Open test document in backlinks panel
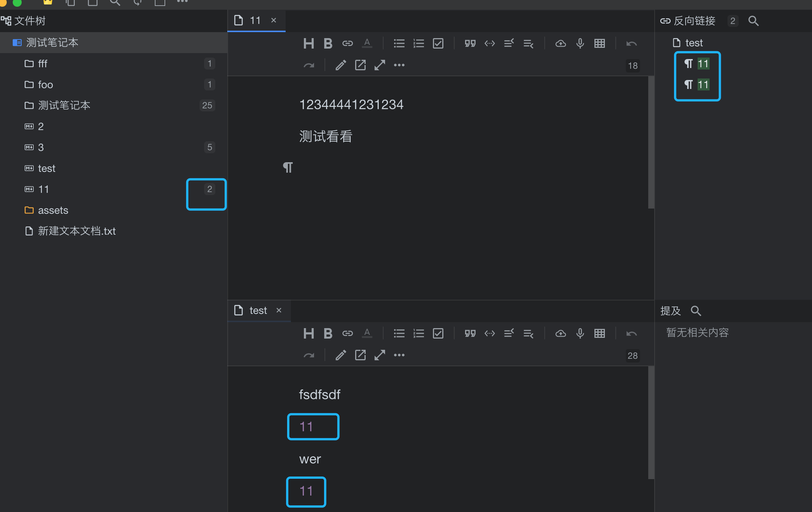Image resolution: width=812 pixels, height=512 pixels. (693, 43)
